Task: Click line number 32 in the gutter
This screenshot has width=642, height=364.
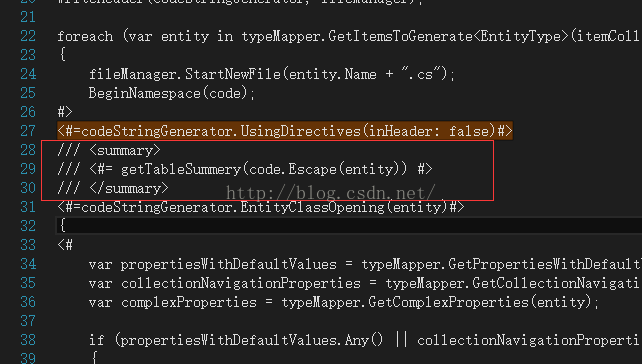Action: point(28,226)
